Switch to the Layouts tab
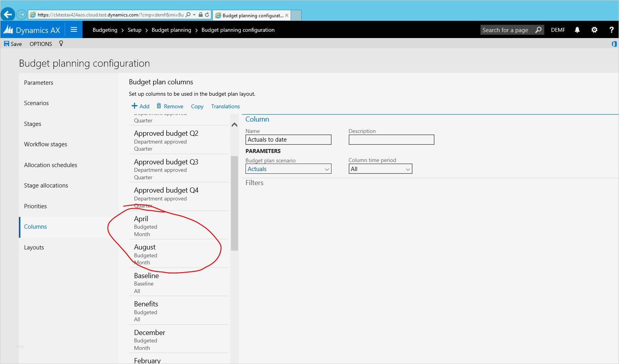The image size is (619, 364). click(x=34, y=248)
